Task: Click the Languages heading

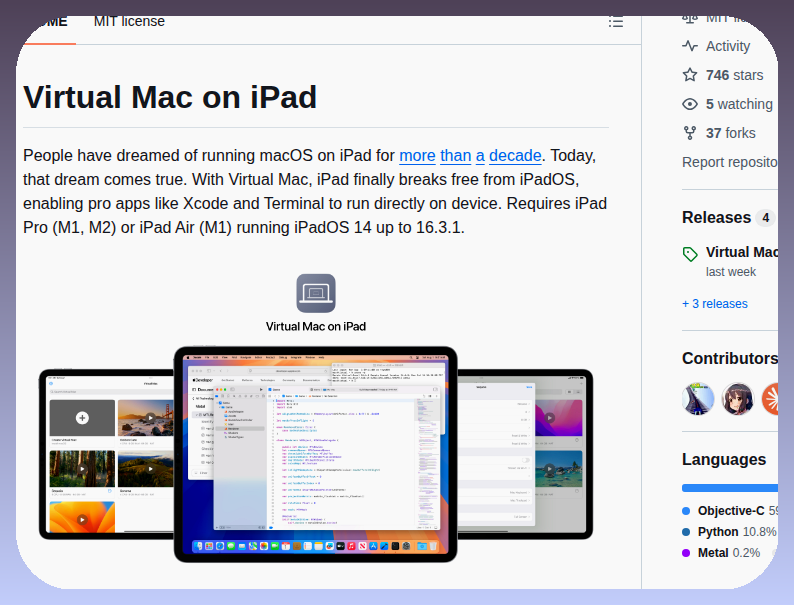Action: pos(724,459)
